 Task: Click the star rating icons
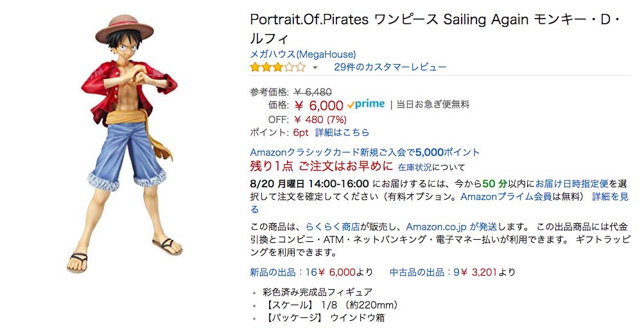click(277, 67)
